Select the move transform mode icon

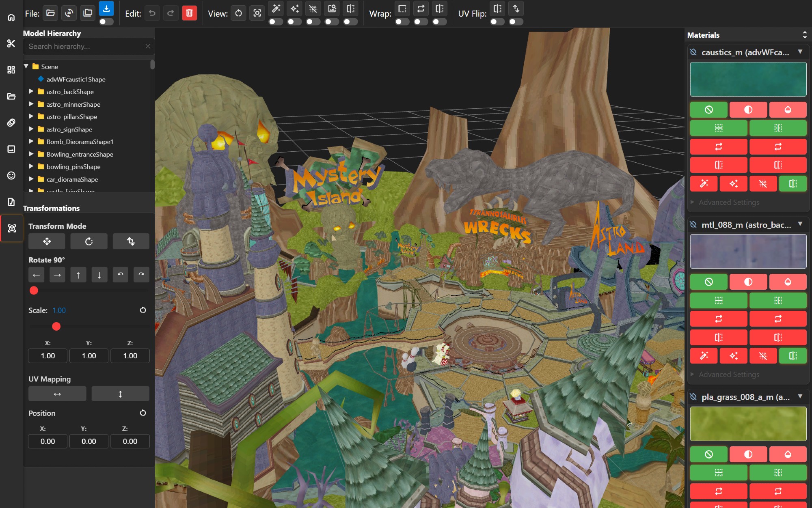47,241
